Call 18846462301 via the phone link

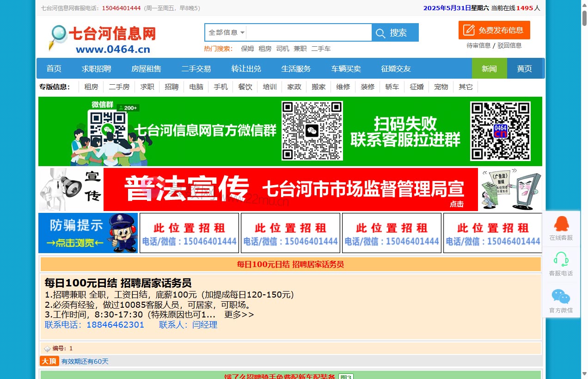[115, 325]
